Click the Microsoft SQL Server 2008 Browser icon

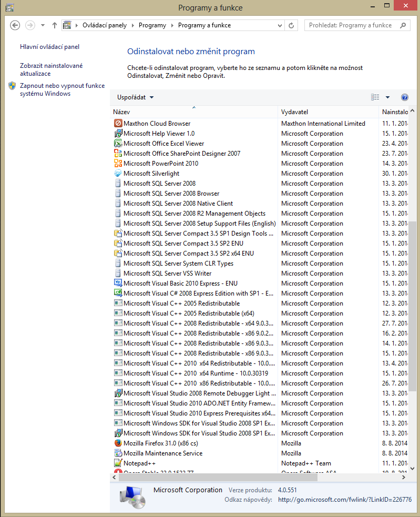click(x=118, y=193)
